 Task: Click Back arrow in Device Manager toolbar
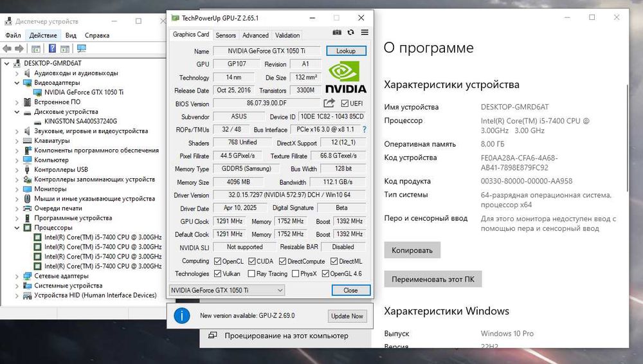point(7,48)
